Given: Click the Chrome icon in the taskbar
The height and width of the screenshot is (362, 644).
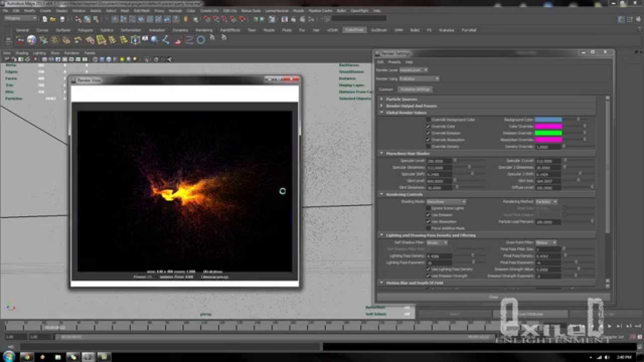Looking at the screenshot, I should click(x=27, y=357).
